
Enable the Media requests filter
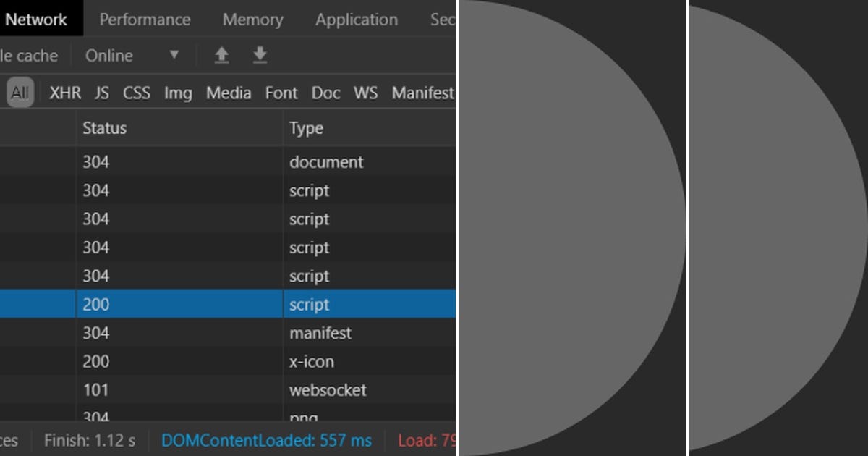click(x=229, y=93)
